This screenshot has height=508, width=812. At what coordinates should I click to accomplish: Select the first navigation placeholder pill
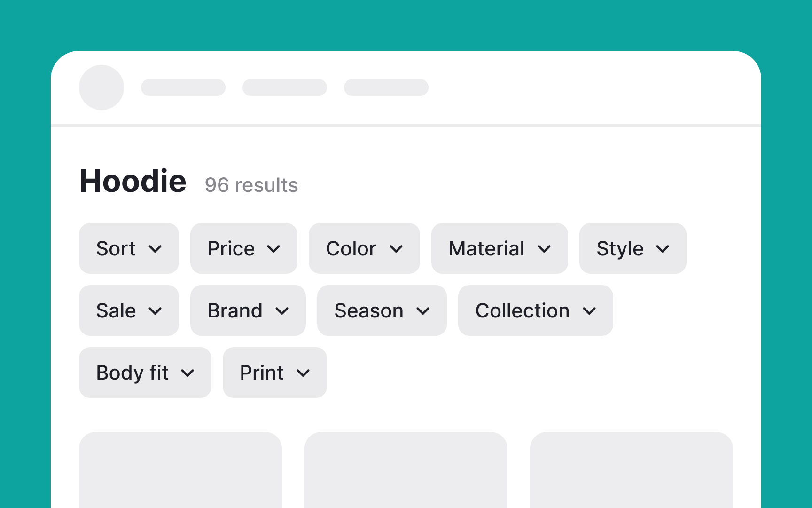click(183, 87)
